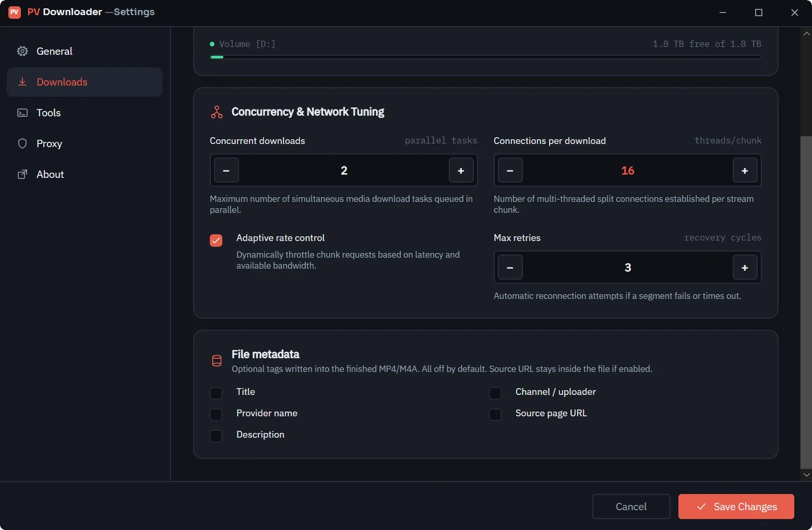Click the Tools terminal icon
This screenshot has height=530, width=812.
pos(22,113)
